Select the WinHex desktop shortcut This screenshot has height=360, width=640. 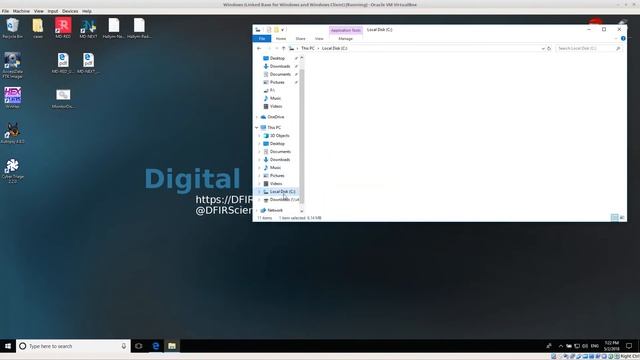(x=12, y=97)
